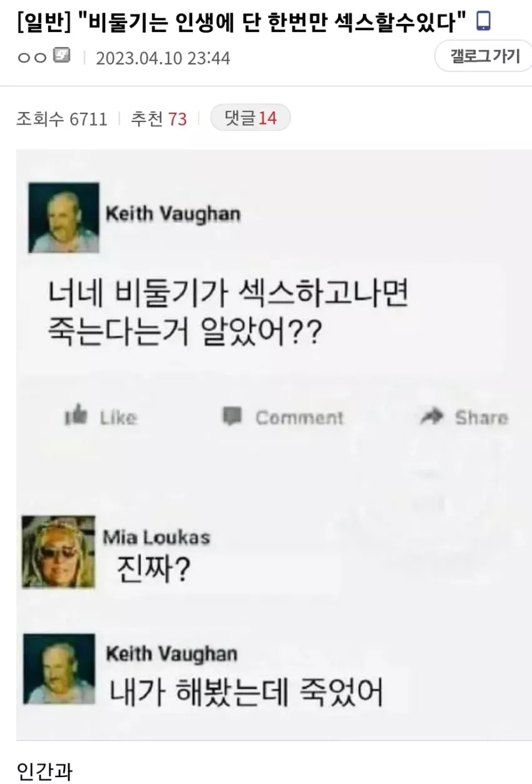Click the 조회수 6711 view count

coord(62,118)
